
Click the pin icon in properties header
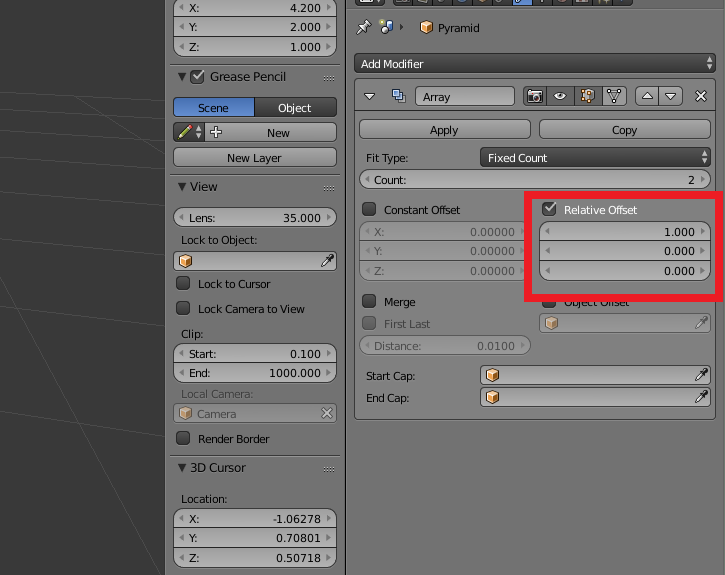pyautogui.click(x=363, y=27)
